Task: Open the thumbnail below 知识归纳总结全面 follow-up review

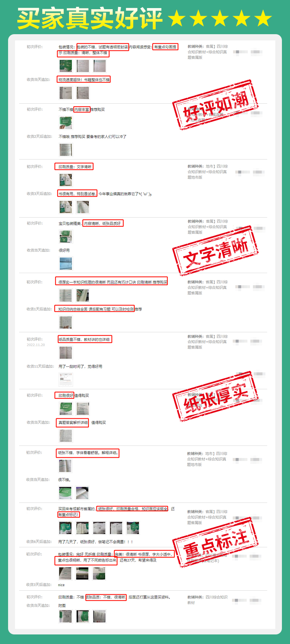Action: pyautogui.click(x=66, y=322)
